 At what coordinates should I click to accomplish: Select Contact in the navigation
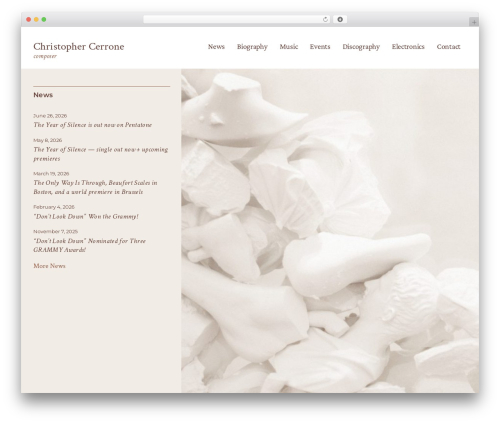[x=448, y=47]
